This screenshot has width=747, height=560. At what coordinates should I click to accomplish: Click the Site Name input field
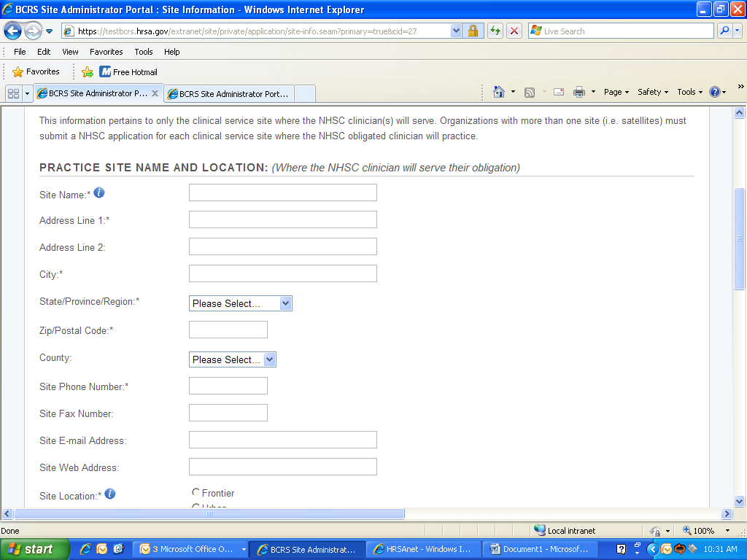click(282, 192)
